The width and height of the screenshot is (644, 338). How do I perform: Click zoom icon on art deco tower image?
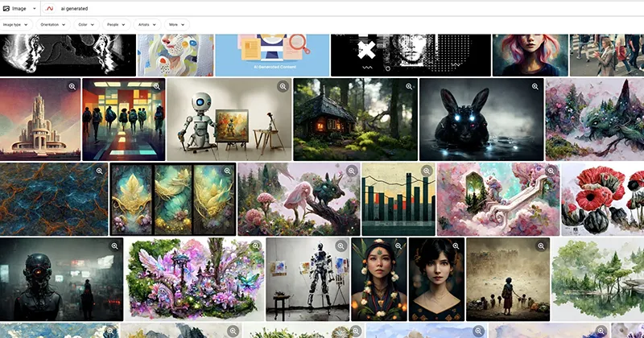click(72, 87)
